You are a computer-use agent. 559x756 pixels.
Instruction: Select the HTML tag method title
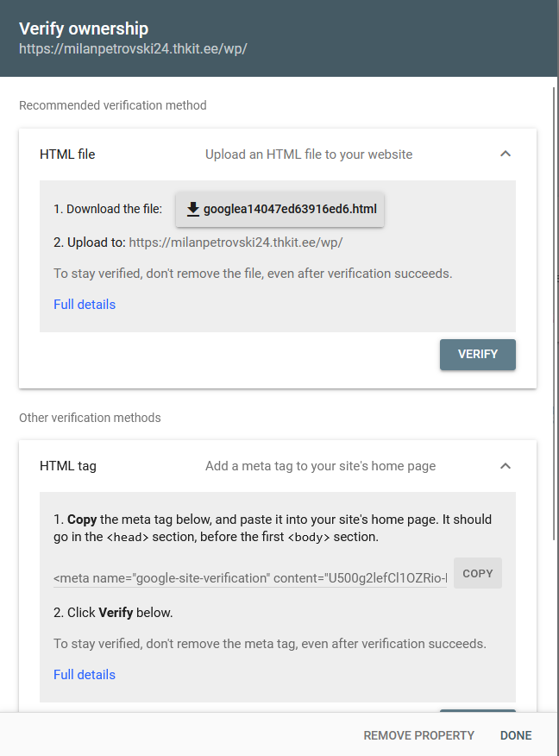tap(68, 466)
